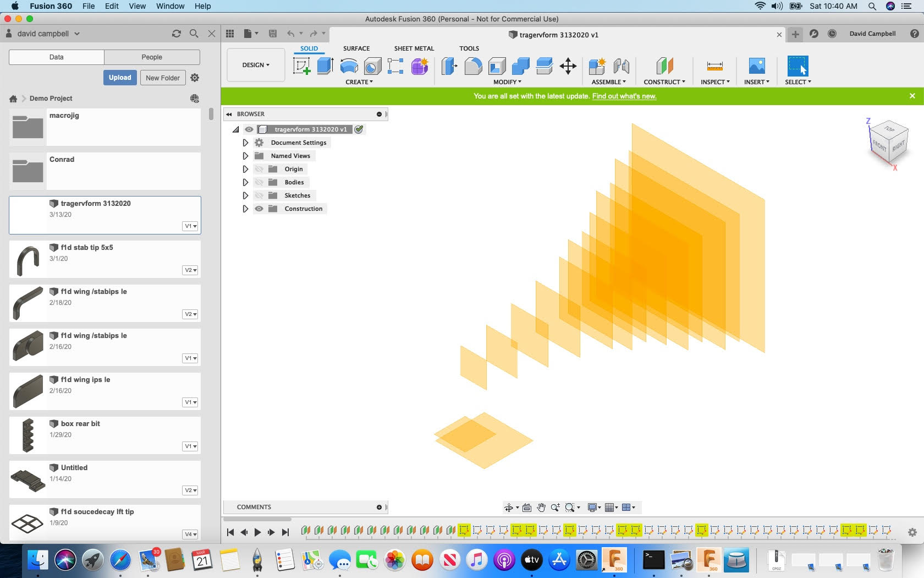
Task: Open the SHEET METAL tab
Action: [x=414, y=48]
